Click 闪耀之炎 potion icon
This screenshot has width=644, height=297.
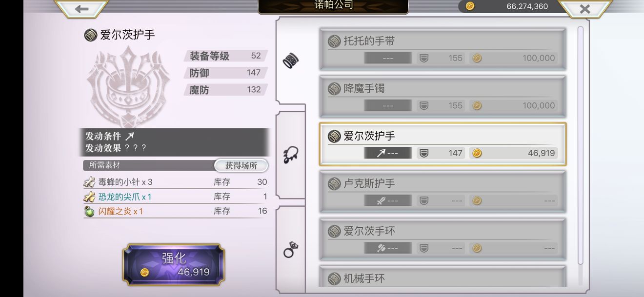point(89,212)
